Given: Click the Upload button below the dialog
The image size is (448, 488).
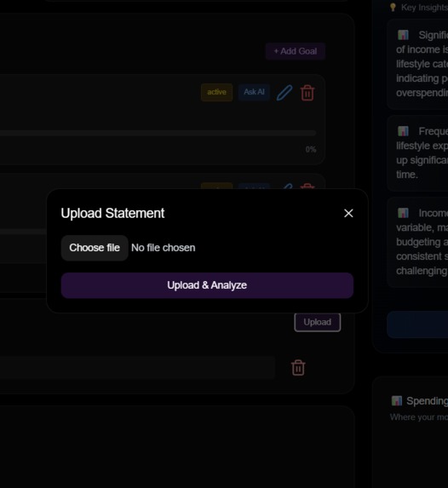Looking at the screenshot, I should (317, 322).
